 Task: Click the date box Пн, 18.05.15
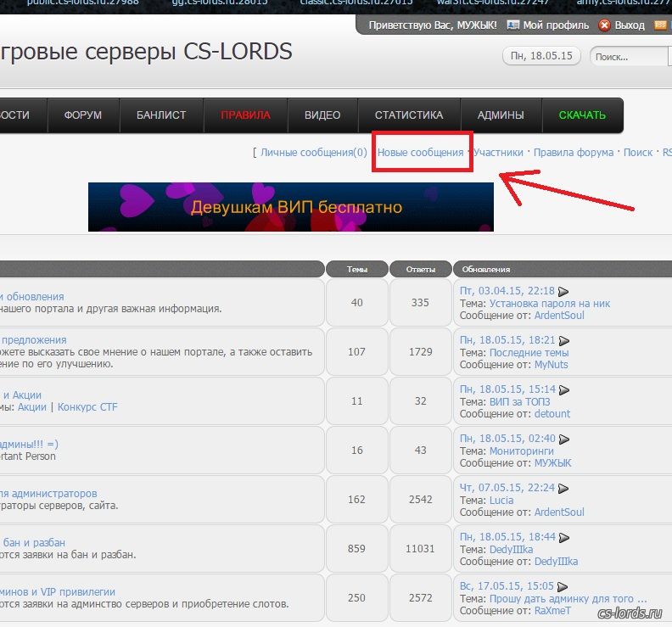(x=541, y=56)
